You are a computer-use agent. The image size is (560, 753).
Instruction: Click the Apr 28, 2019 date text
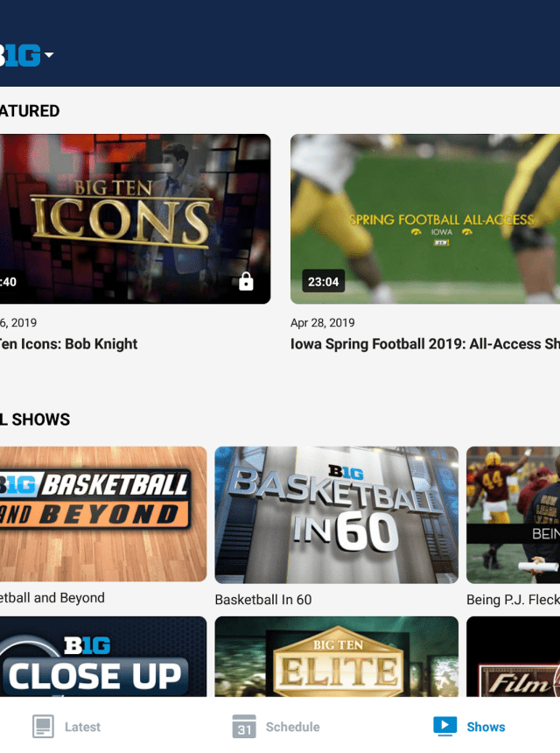tap(323, 323)
